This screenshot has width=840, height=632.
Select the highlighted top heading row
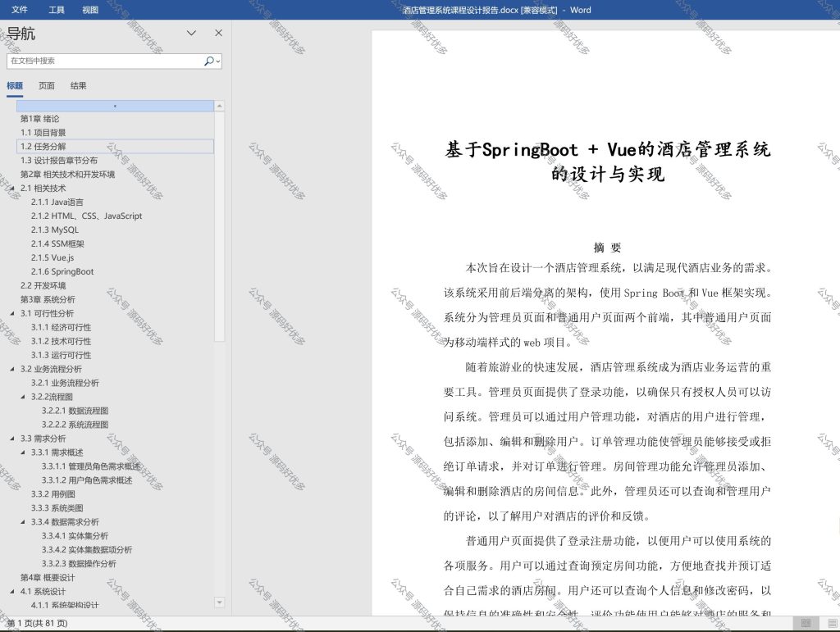coord(115,106)
